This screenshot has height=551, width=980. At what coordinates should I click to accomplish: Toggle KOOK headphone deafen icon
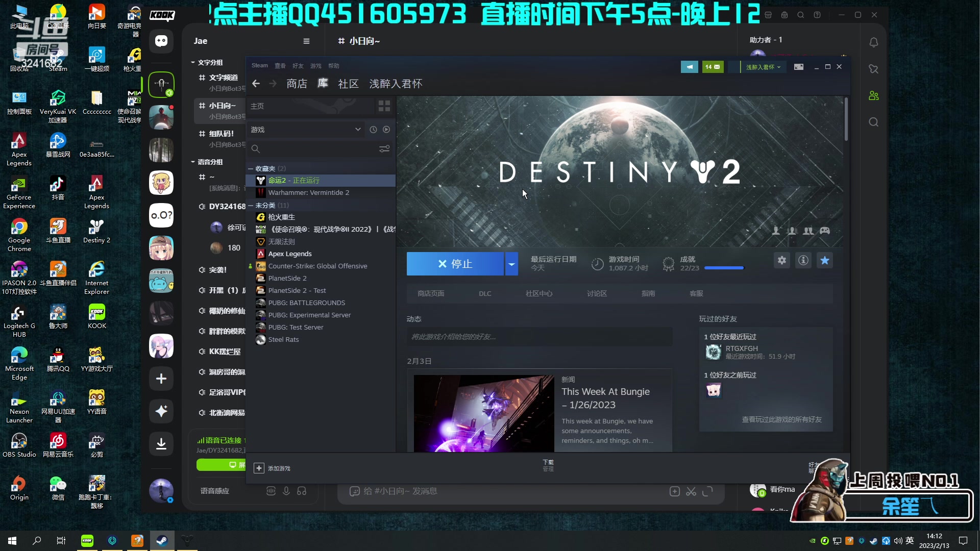point(302,491)
